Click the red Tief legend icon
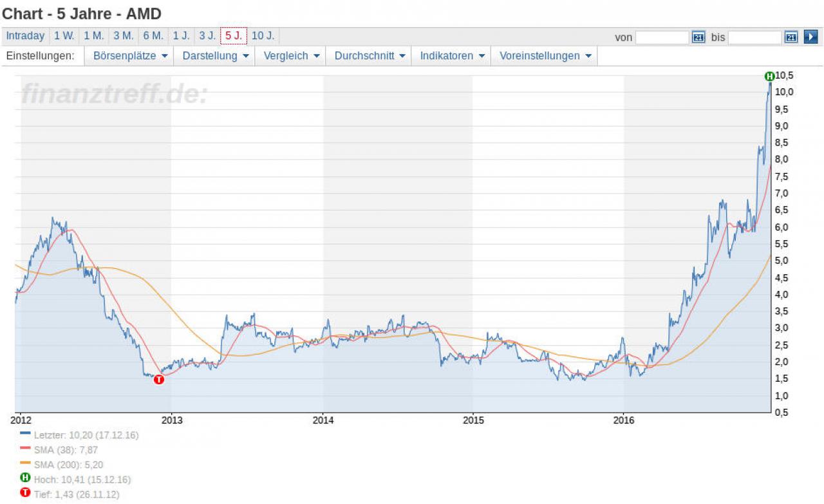824x504 pixels. (25, 494)
